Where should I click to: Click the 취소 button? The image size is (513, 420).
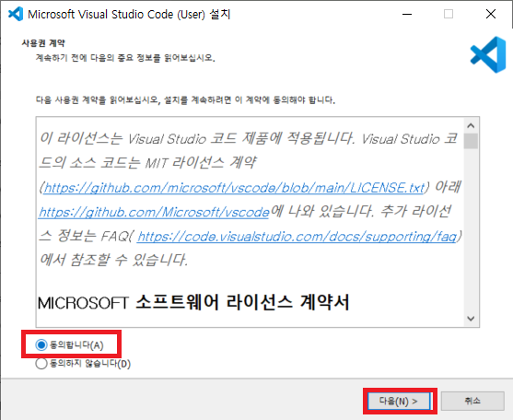(472, 401)
